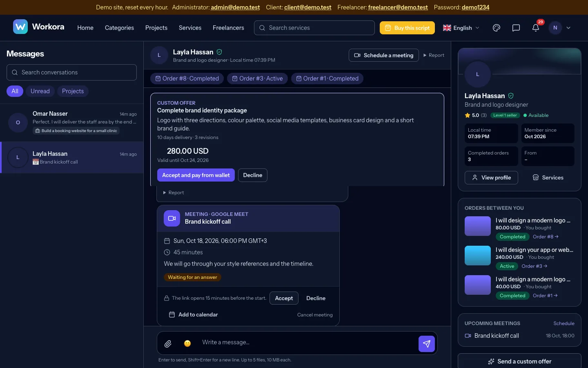Click Accept and pay from wallet
Viewport: 588px width, 368px height.
point(196,175)
